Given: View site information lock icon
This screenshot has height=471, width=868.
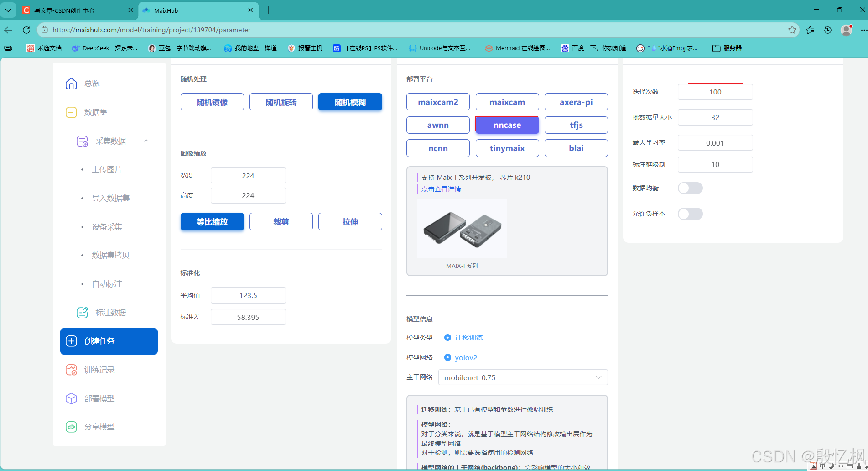Looking at the screenshot, I should pyautogui.click(x=45, y=30).
